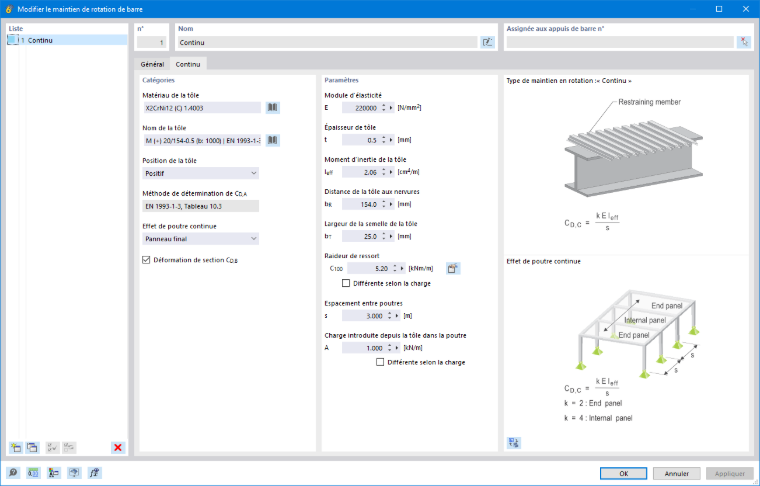Pick bar supports with the Assignée selection icon

pos(744,43)
